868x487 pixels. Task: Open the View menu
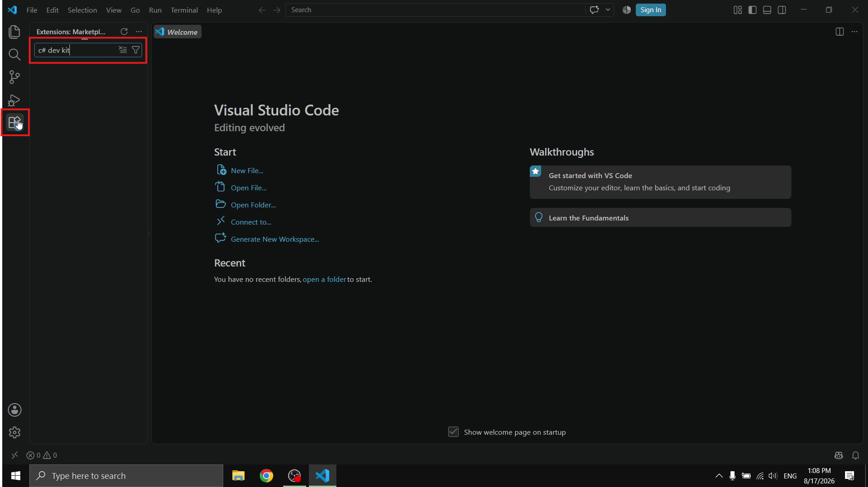pos(114,10)
